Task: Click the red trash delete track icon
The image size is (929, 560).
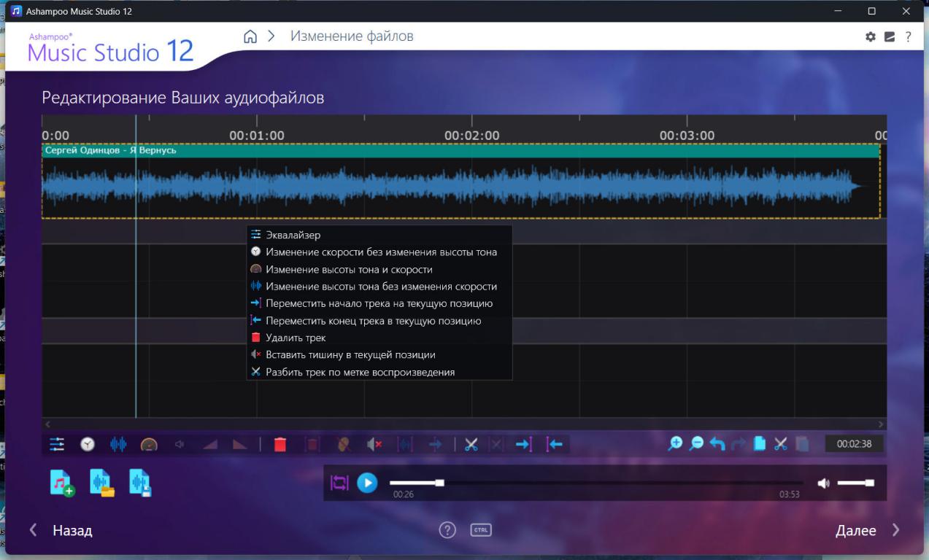Action: tap(280, 444)
